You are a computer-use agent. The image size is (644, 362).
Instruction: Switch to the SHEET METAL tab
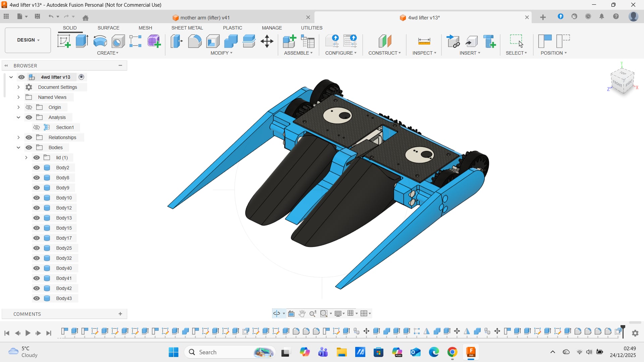[187, 28]
